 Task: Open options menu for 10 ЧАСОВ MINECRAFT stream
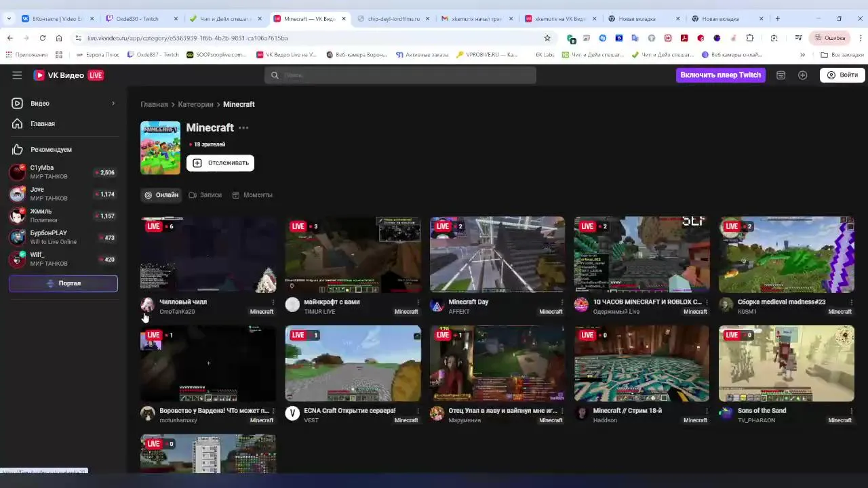(x=707, y=302)
